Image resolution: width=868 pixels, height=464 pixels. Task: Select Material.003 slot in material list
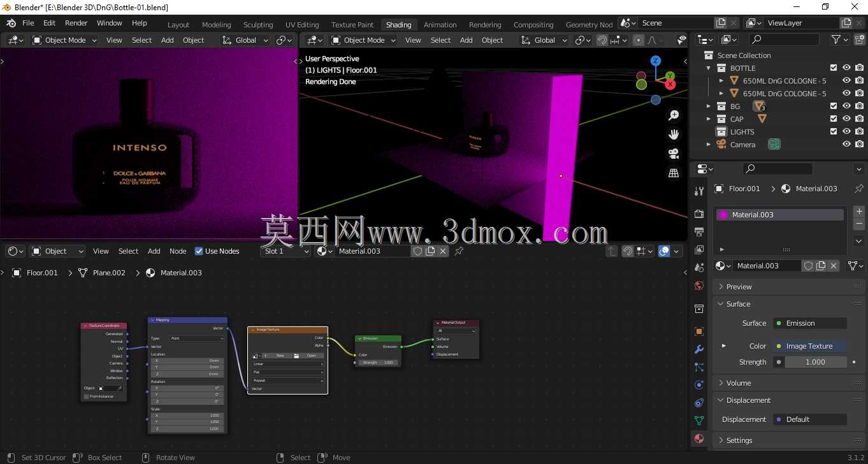pos(779,215)
